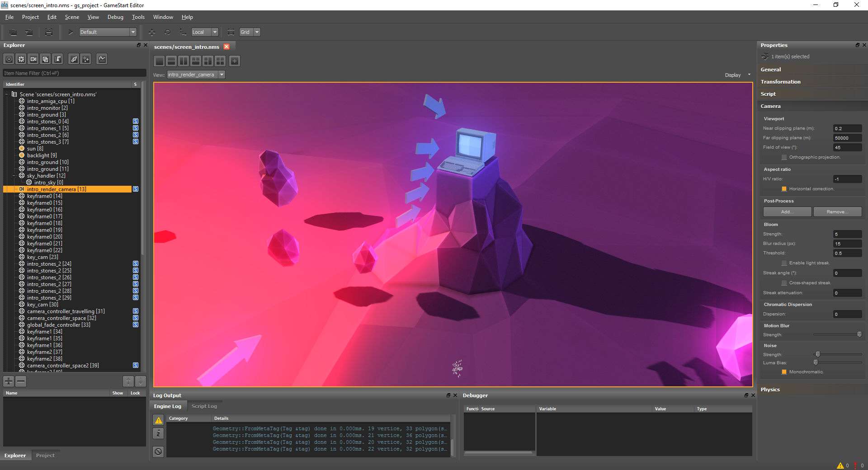Switch to the Script Log tab
Viewport: 868px width, 470px height.
coord(204,406)
